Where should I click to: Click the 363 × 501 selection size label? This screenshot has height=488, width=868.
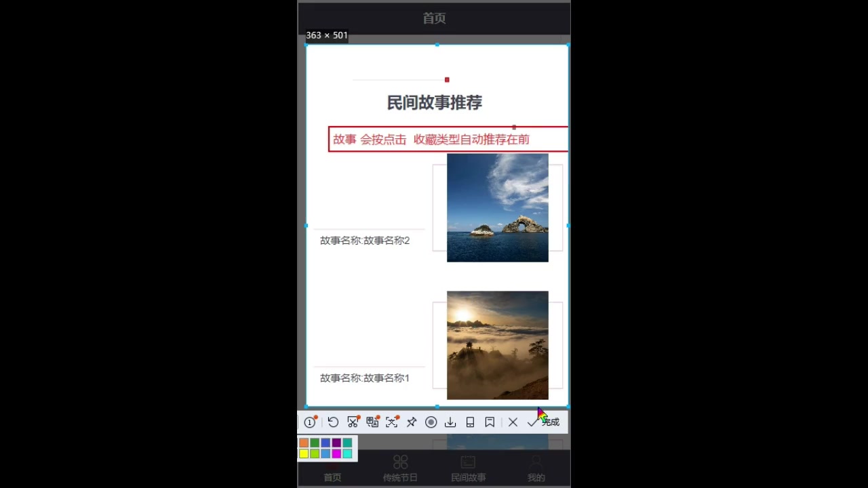point(327,35)
